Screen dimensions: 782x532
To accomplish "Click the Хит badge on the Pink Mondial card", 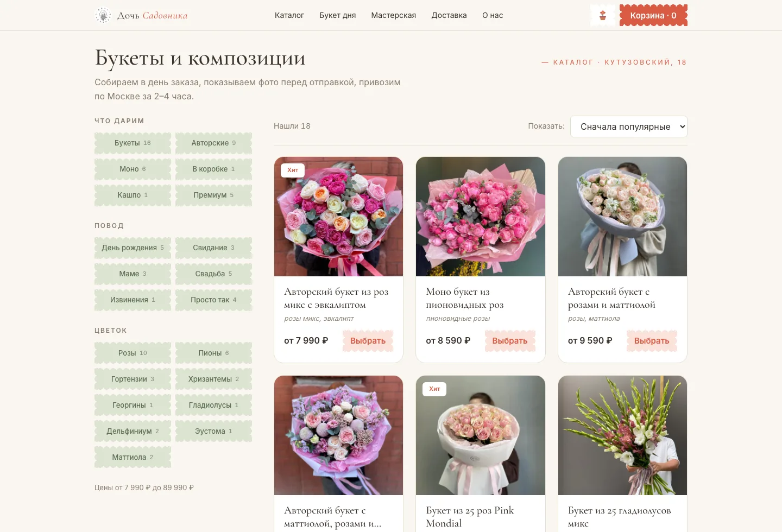I will click(x=434, y=389).
